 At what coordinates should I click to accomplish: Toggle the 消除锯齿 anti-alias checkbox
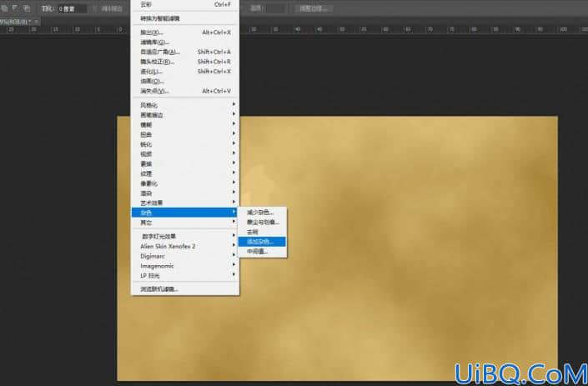pyautogui.click(x=95, y=8)
